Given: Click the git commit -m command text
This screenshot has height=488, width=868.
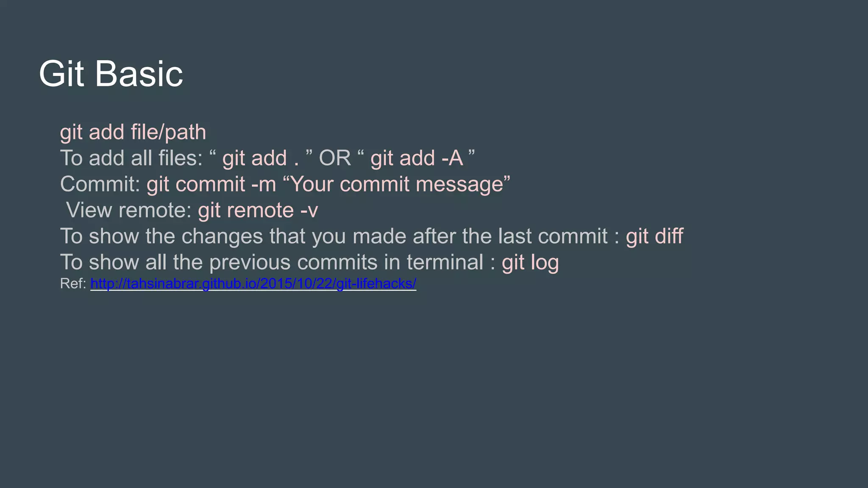Looking at the screenshot, I should (211, 185).
